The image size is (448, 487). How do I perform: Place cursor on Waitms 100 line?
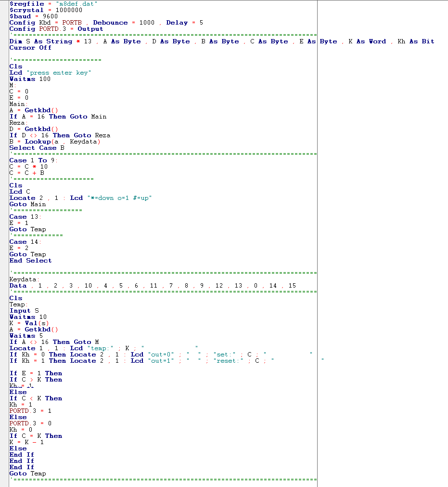point(30,79)
